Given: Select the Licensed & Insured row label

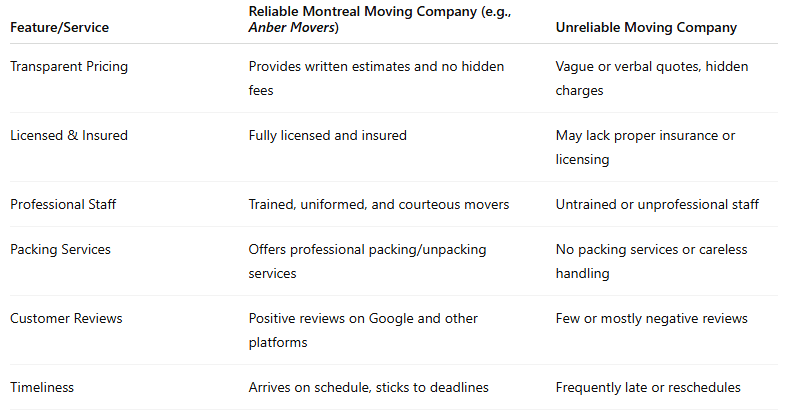Looking at the screenshot, I should [69, 135].
